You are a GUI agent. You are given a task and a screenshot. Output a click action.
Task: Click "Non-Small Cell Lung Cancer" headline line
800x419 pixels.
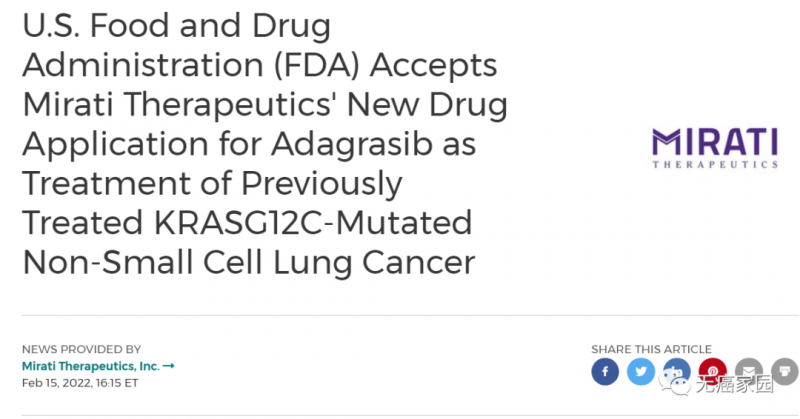tap(247, 261)
